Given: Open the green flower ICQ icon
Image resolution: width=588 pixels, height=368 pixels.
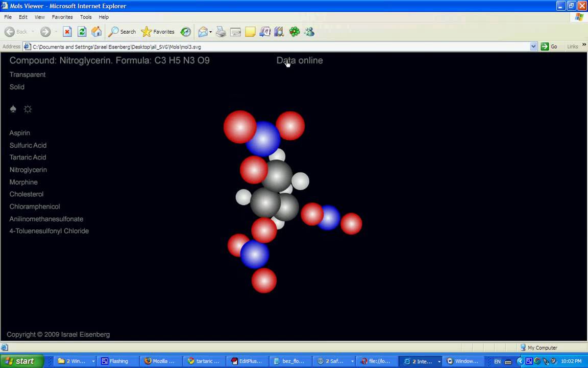Looking at the screenshot, I should [x=295, y=32].
